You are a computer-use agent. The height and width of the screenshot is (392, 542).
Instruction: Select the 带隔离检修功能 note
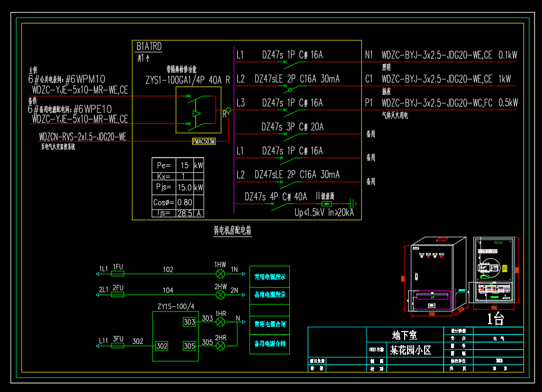click(x=181, y=69)
